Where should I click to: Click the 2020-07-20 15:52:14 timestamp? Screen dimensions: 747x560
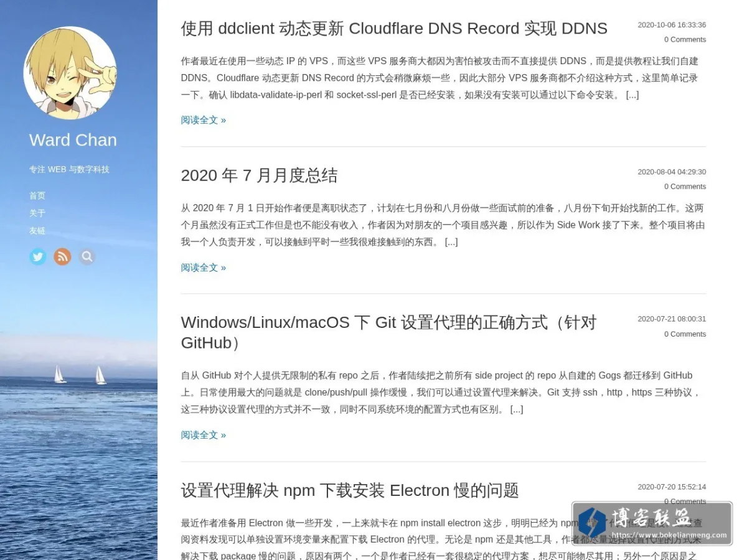point(672,487)
